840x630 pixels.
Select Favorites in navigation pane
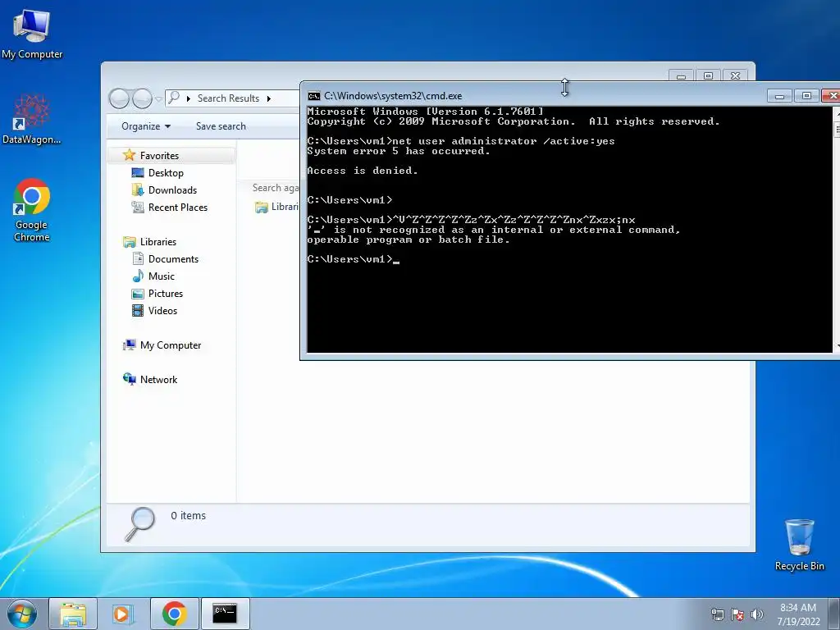click(x=159, y=155)
